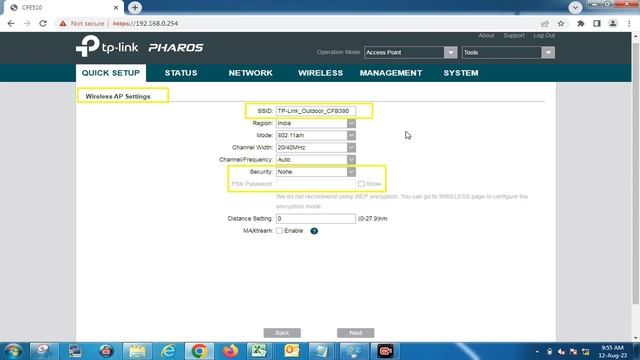This screenshot has height=360, width=640.
Task: Click the Distance Setting input field
Action: pyautogui.click(x=316, y=219)
